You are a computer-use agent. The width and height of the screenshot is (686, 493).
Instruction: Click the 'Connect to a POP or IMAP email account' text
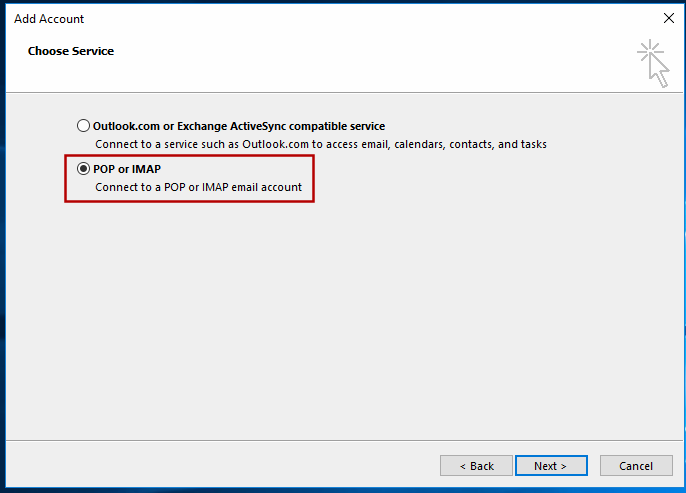tap(199, 187)
